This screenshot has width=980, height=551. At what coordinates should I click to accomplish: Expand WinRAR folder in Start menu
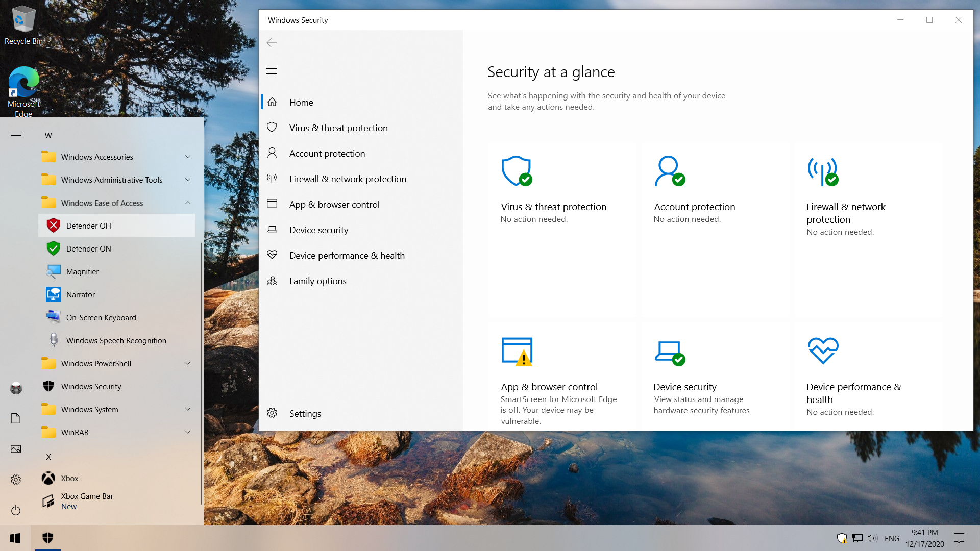pos(188,432)
